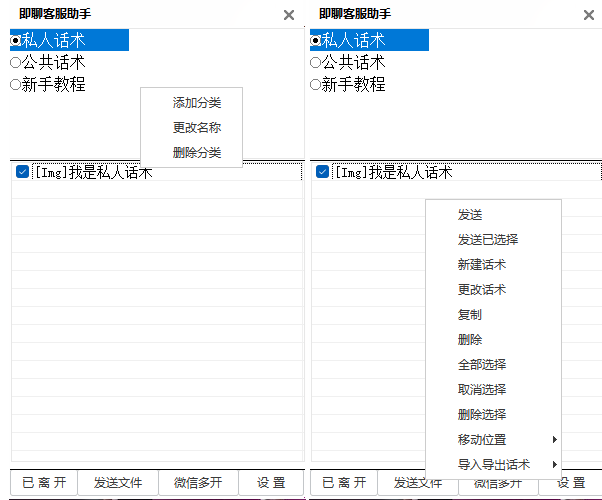The width and height of the screenshot is (602, 500).
Task: Expand the 移动位置 submenu arrow
Action: [554, 440]
